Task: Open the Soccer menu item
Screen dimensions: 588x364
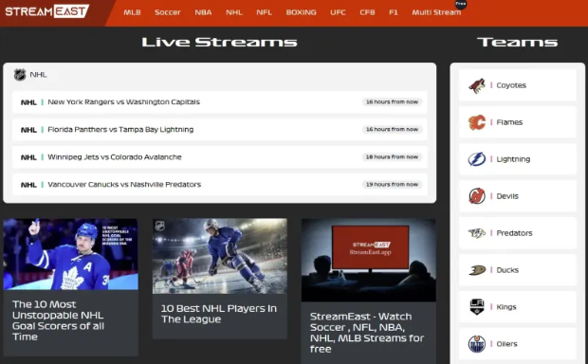Action: tap(167, 12)
